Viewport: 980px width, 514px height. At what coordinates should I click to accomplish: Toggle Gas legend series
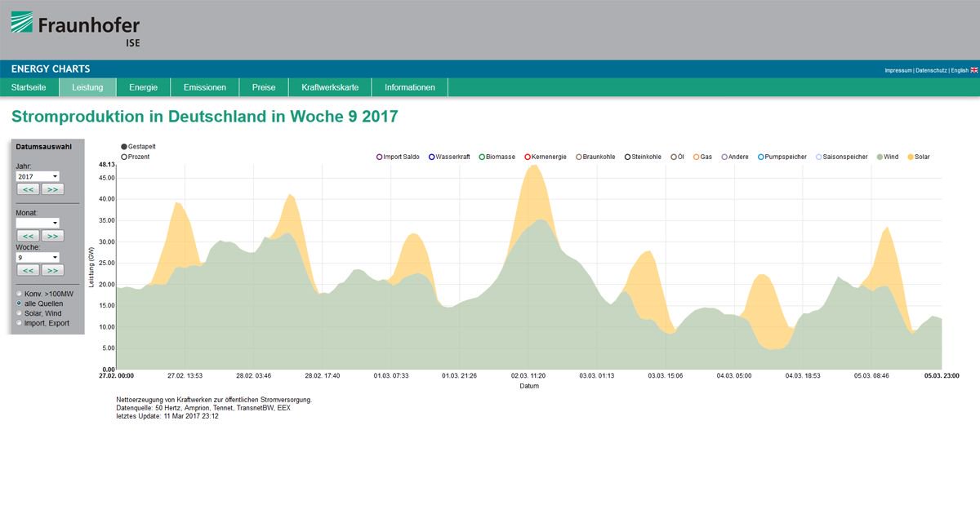[x=702, y=157]
